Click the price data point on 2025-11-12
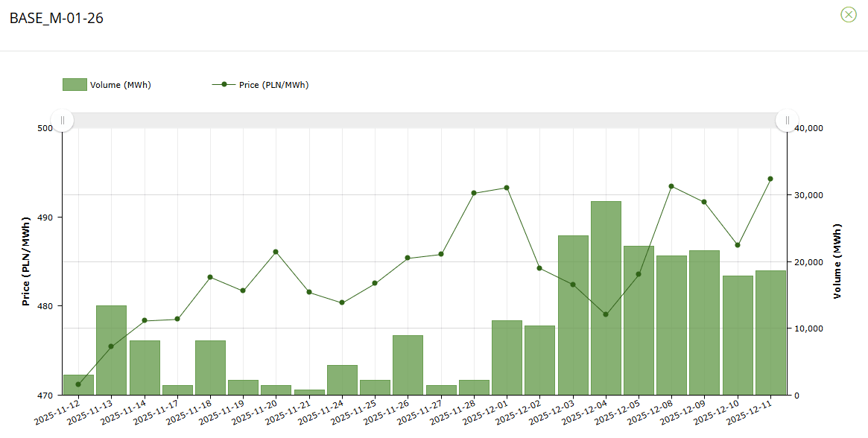 point(78,384)
